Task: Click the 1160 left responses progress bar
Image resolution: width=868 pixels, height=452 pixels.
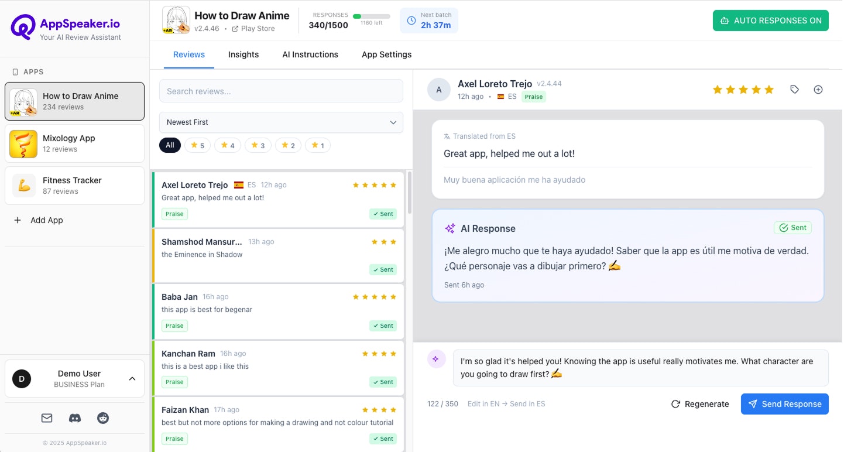Action: pos(373,16)
